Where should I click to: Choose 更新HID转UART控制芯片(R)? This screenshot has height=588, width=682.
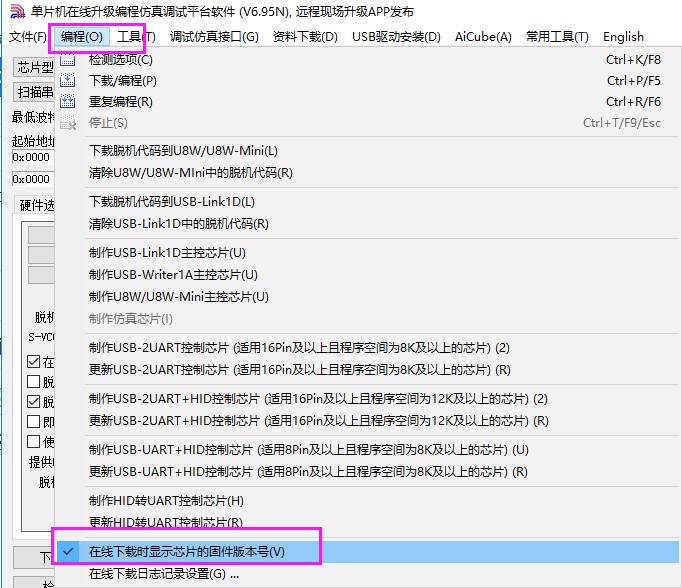coord(367,522)
